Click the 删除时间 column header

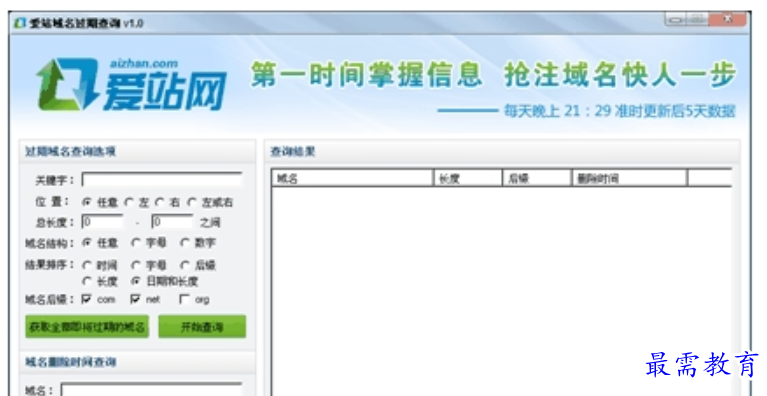point(629,178)
